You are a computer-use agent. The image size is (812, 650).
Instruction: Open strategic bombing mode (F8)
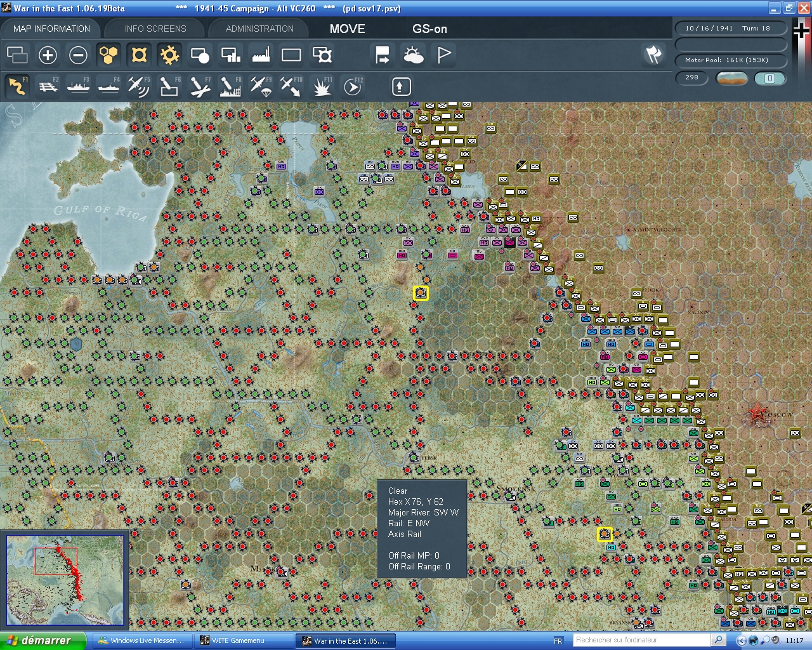point(230,86)
